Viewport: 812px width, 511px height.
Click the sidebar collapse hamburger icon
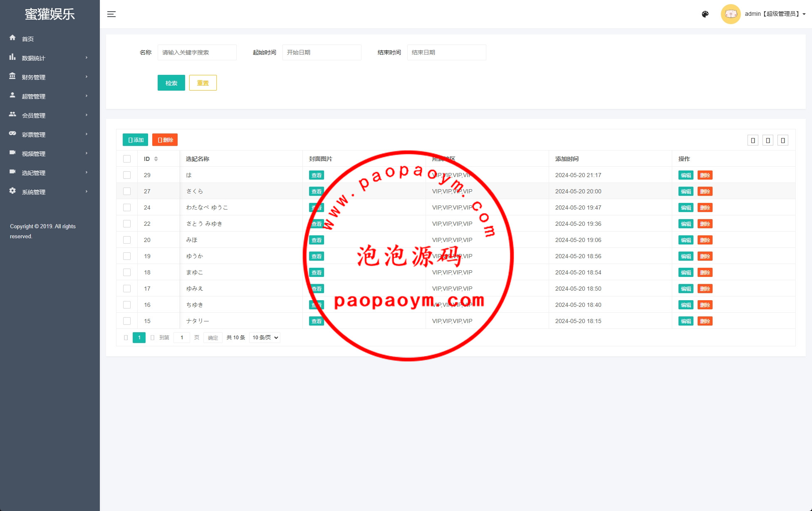[111, 14]
